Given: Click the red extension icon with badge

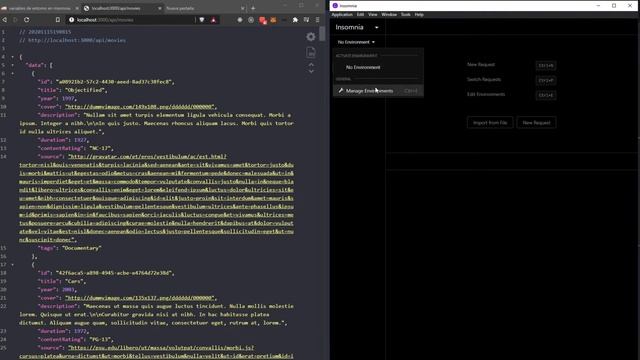Looking at the screenshot, I should pos(262,20).
